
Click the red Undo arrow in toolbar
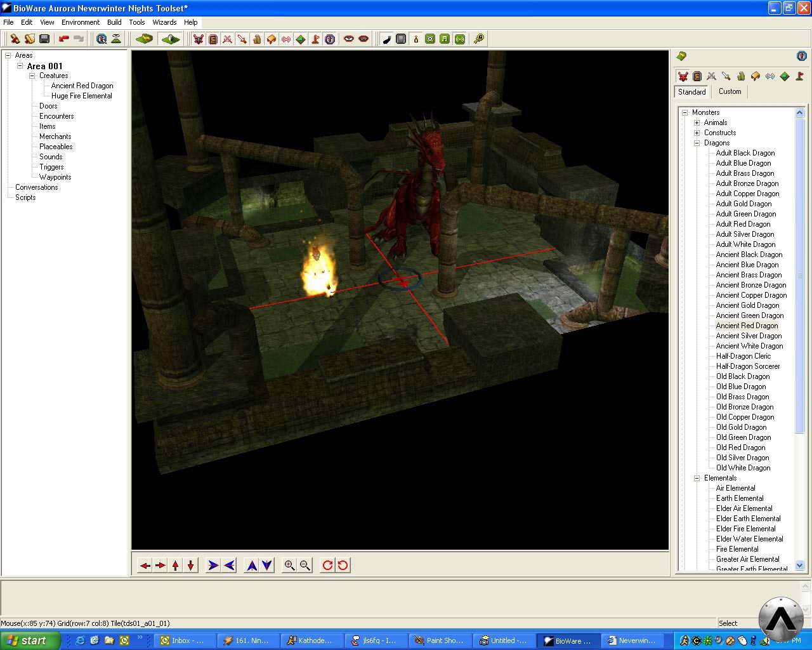pos(63,39)
